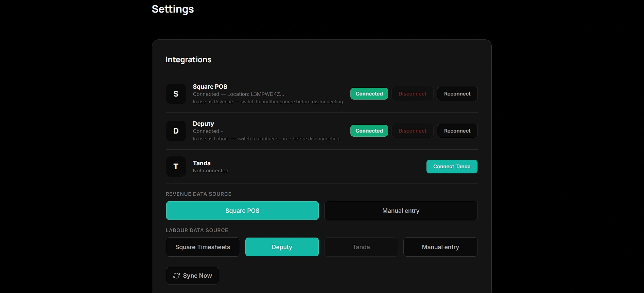Viewport: 644px width, 293px height.
Task: Click the Deputy 'D' logo icon
Action: pyautogui.click(x=176, y=131)
